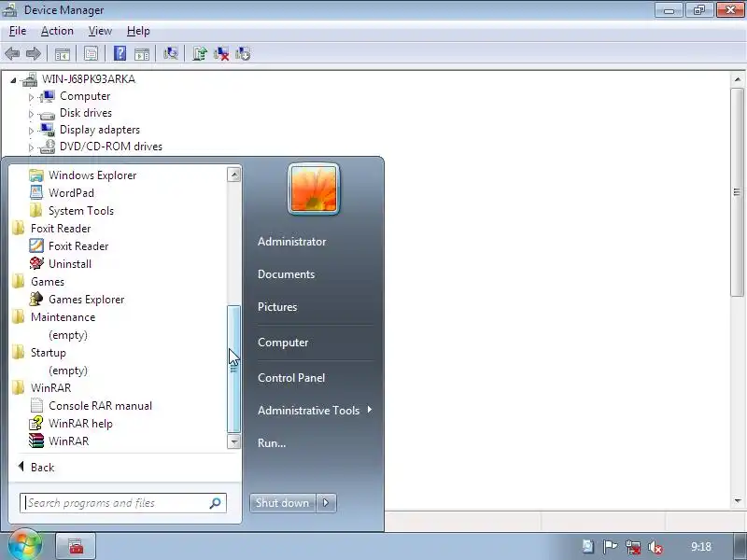Screen dimensions: 747x560
Task: Open Computer from Start menu right pane
Action: 283,343
